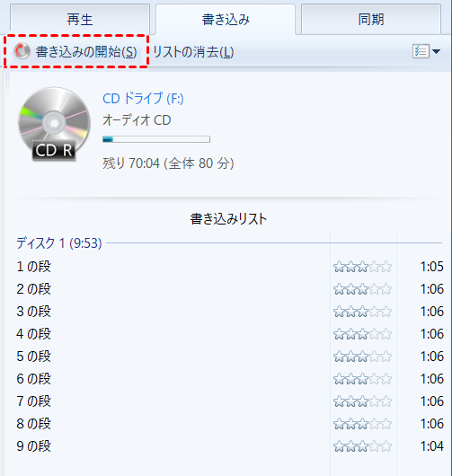The height and width of the screenshot is (476, 452).
Task: Click the burn disc icon beside 書き込みの開始
Action: tap(22, 51)
